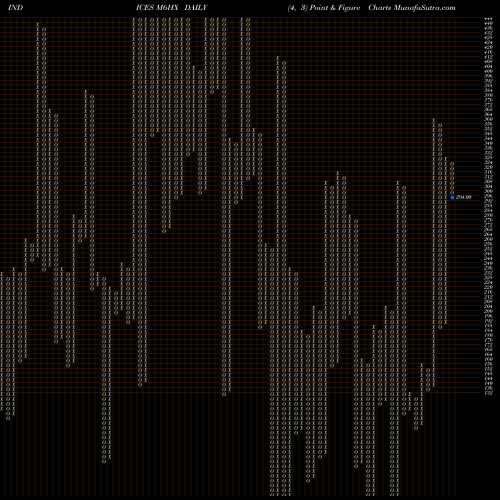
Task: Click the 'DAILY' timeframe label
Action: coord(196,8)
